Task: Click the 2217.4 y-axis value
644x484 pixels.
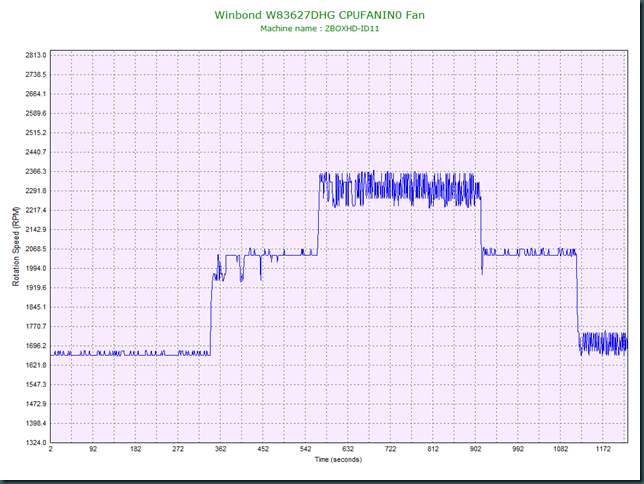Action: pos(36,210)
